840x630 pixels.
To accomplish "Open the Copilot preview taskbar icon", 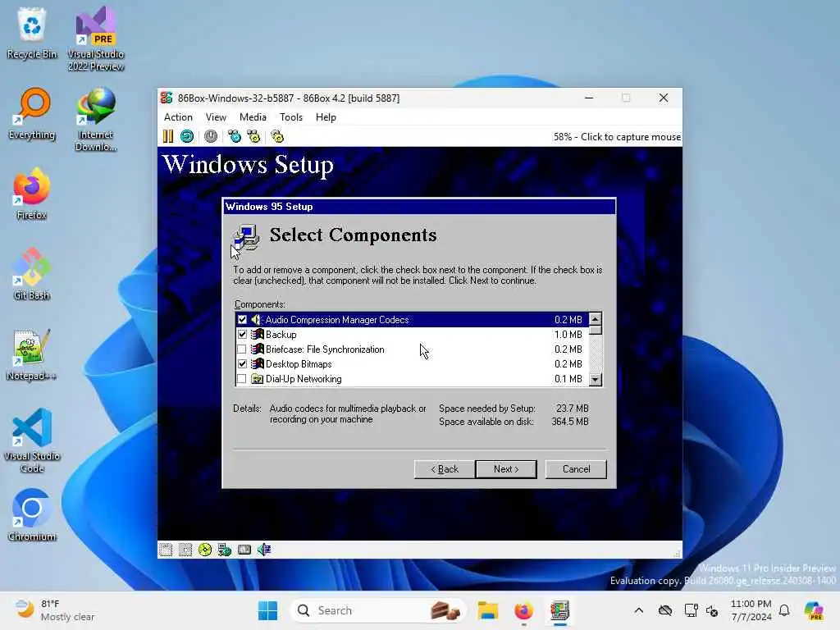I will tap(814, 610).
